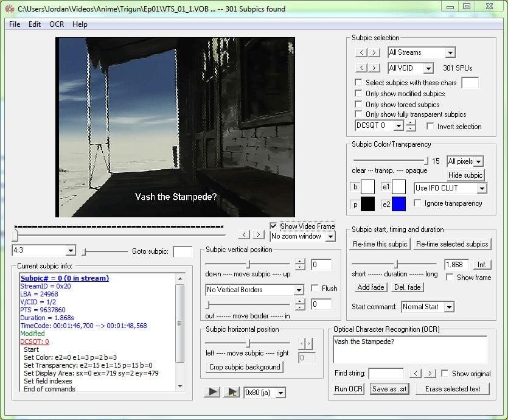Open the Help menu
The width and height of the screenshot is (508, 420).
(80, 24)
